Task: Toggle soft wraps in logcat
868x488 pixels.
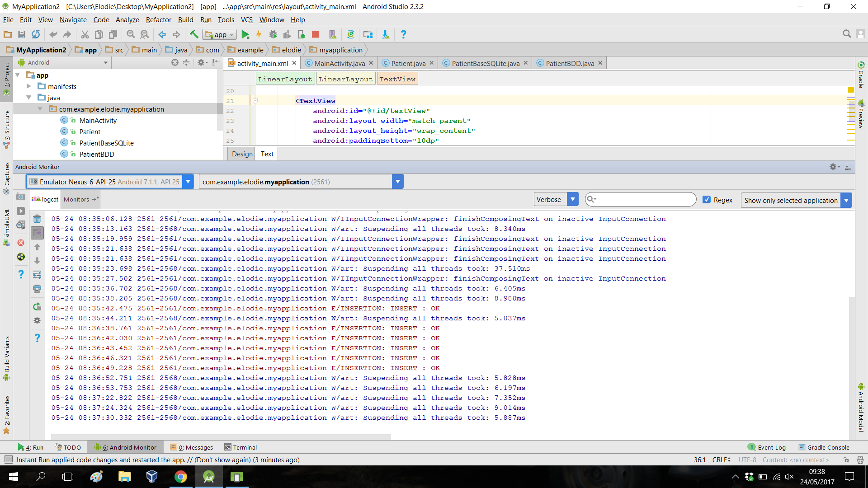Action: 37,275
